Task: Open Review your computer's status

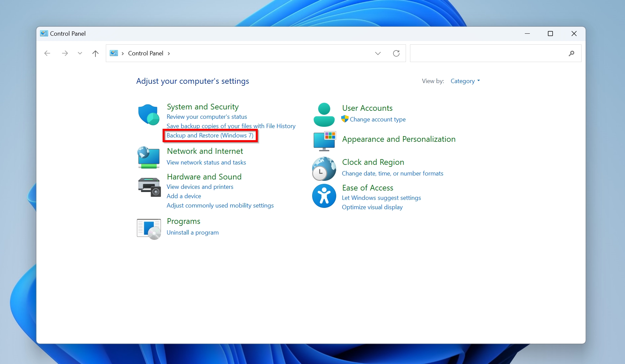Action: pos(207,117)
